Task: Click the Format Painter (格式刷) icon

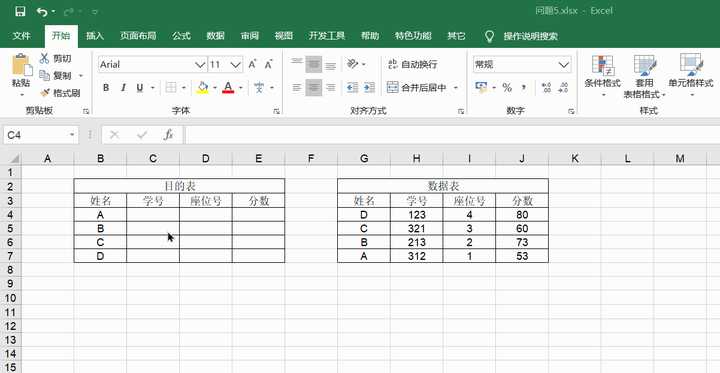Action: click(45, 93)
